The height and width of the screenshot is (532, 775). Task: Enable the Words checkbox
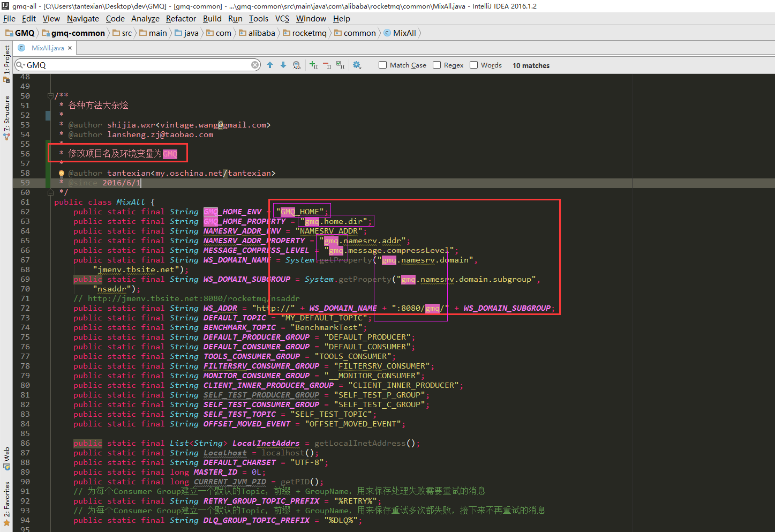coord(473,65)
